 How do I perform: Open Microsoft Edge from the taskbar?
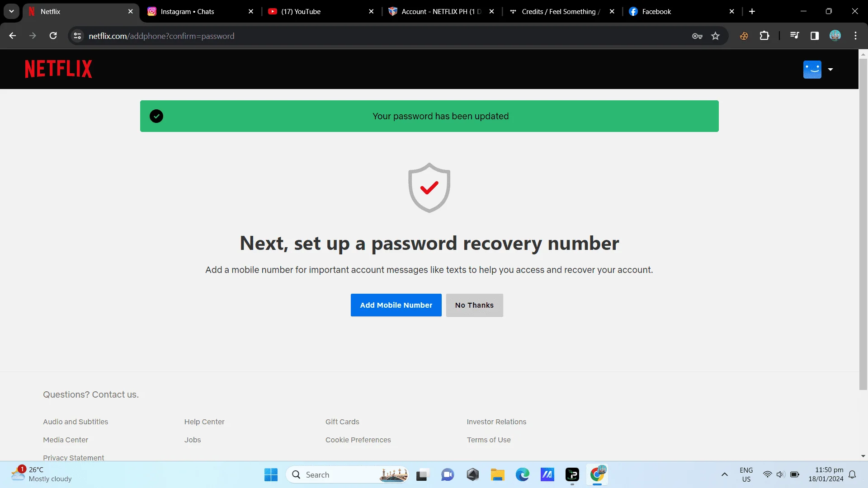pos(522,475)
